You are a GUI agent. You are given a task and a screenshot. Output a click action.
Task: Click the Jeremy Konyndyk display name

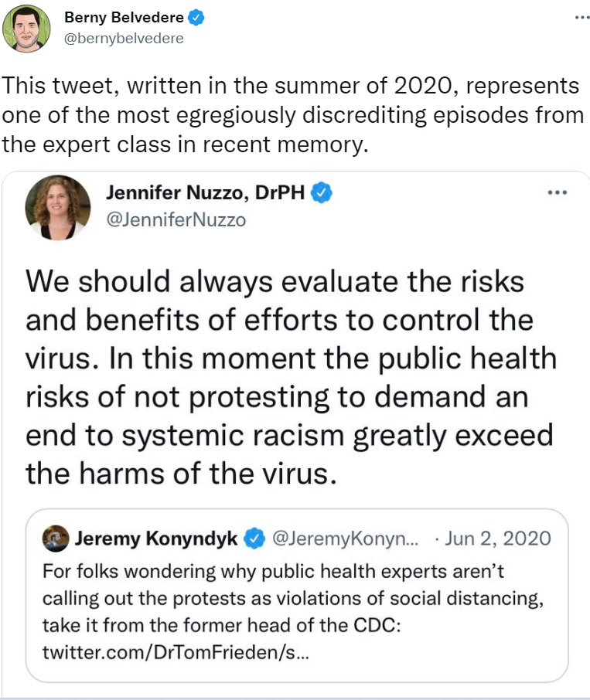click(156, 539)
